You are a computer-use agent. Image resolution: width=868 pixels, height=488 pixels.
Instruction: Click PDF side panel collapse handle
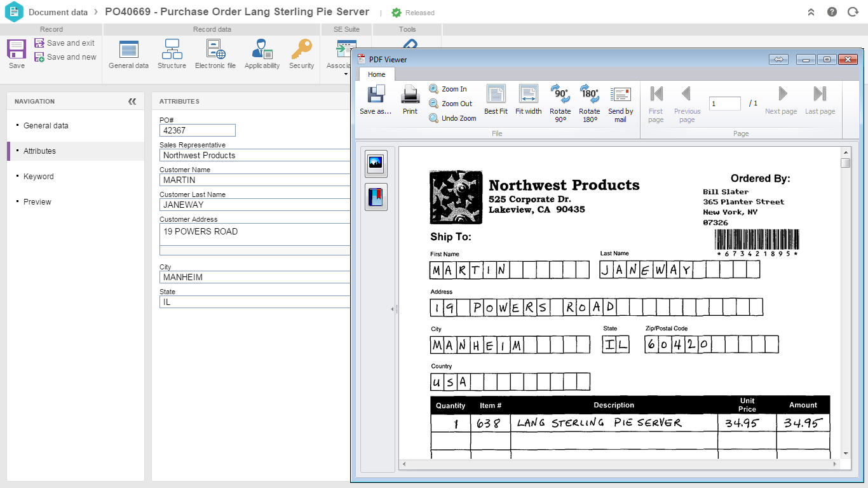394,309
